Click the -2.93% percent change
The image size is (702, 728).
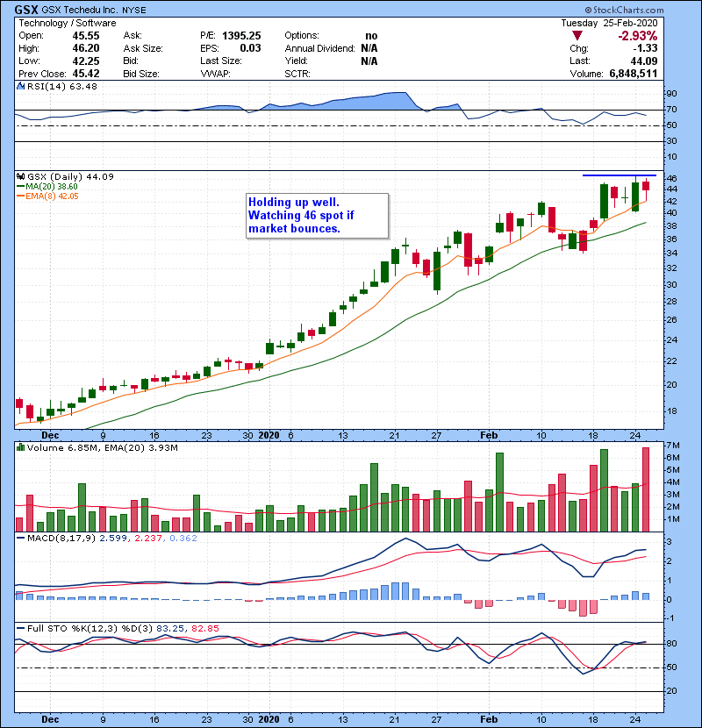click(x=637, y=36)
